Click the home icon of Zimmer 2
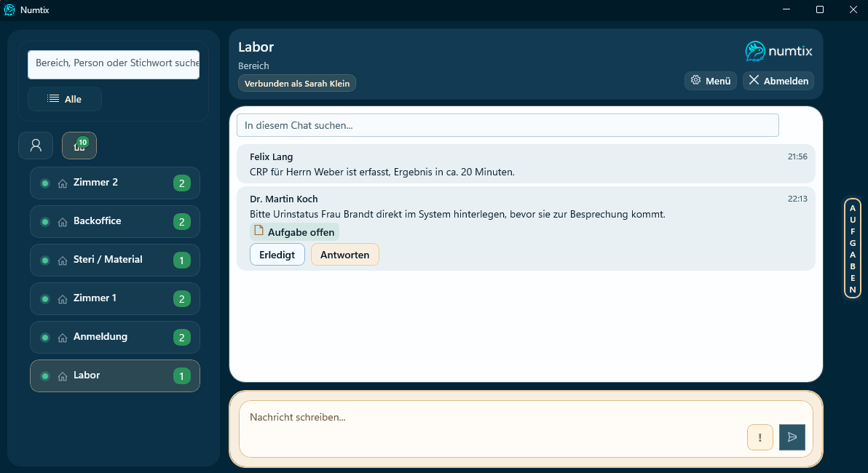The height and width of the screenshot is (473, 868). tap(63, 183)
